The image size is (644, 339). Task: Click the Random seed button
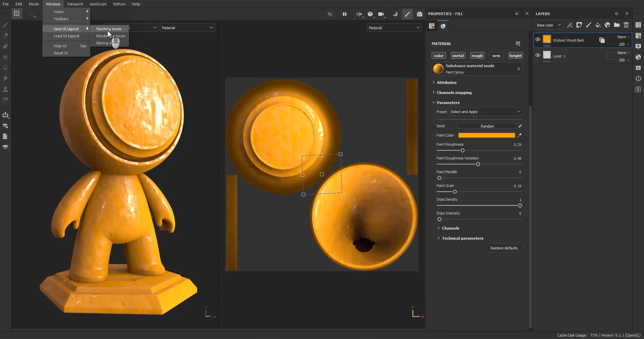[487, 126]
